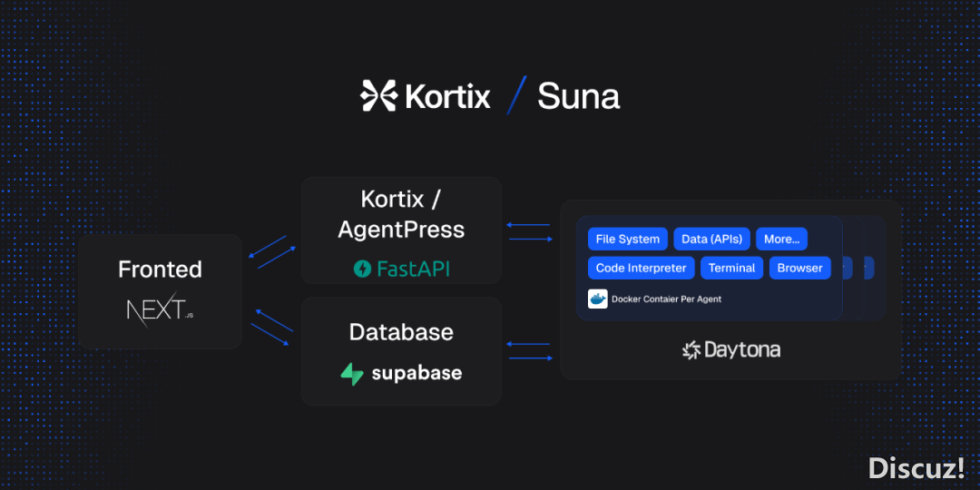Open the Browser tool

[799, 268]
